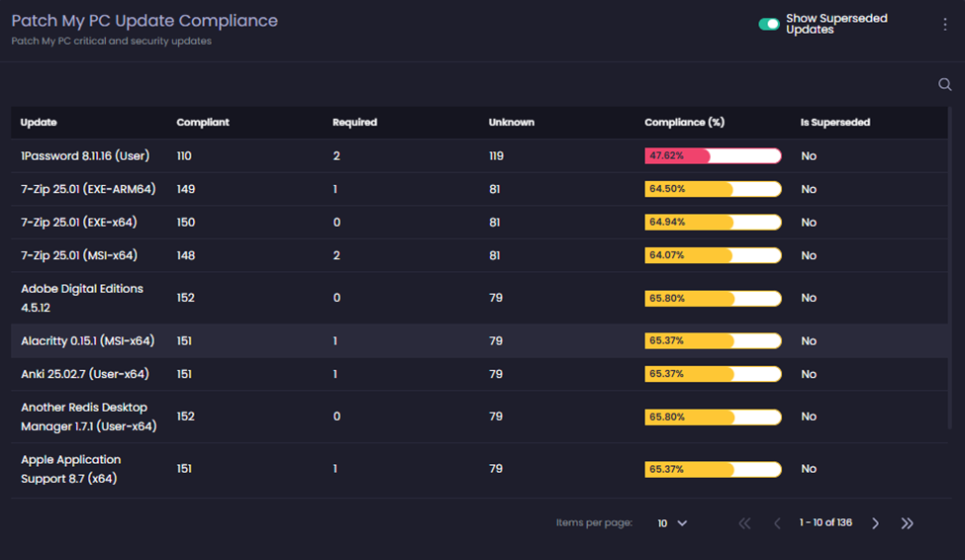Sort by the Required column header
Image resolution: width=965 pixels, height=560 pixels.
pos(354,122)
